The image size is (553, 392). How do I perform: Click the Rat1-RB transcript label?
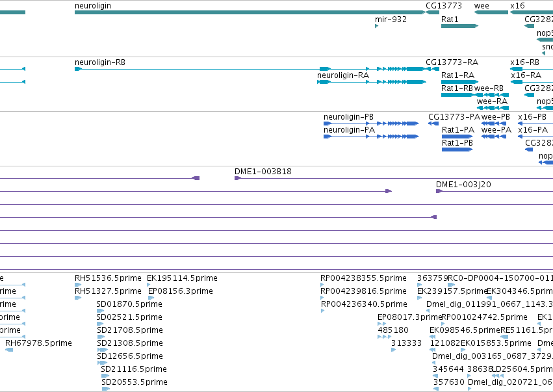click(457, 88)
